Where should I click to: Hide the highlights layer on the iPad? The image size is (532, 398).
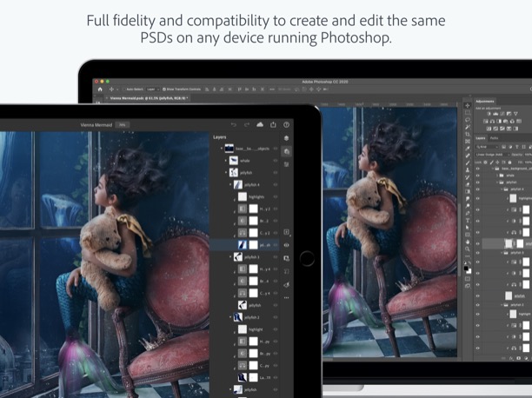(276, 196)
